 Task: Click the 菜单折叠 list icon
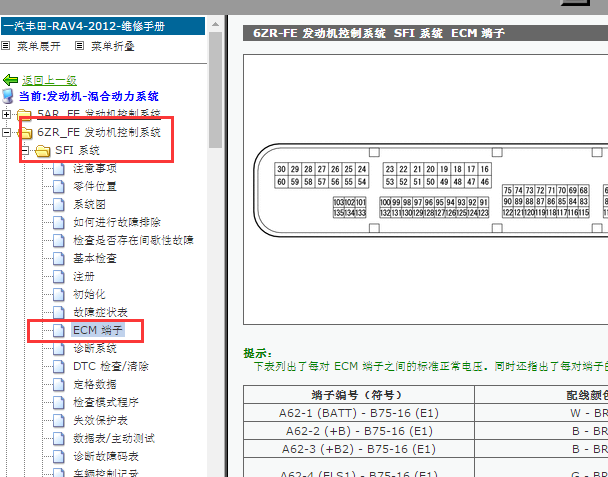coord(79,46)
